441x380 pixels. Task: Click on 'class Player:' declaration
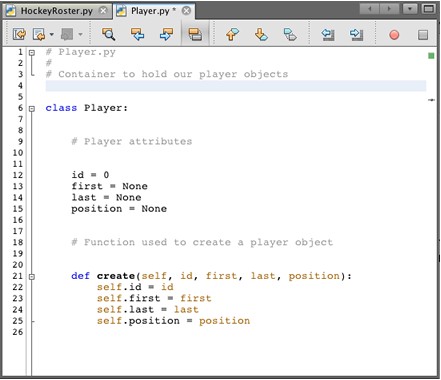click(87, 108)
